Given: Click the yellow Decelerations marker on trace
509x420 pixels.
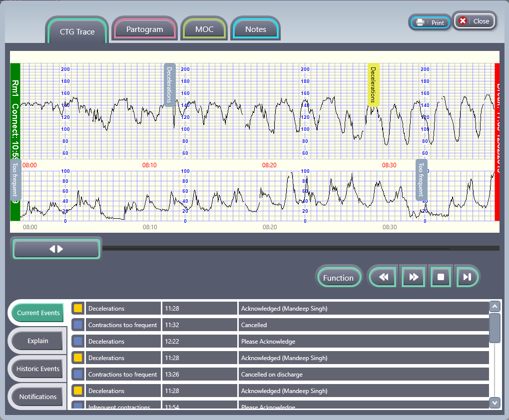Looking at the screenshot, I should click(x=373, y=85).
